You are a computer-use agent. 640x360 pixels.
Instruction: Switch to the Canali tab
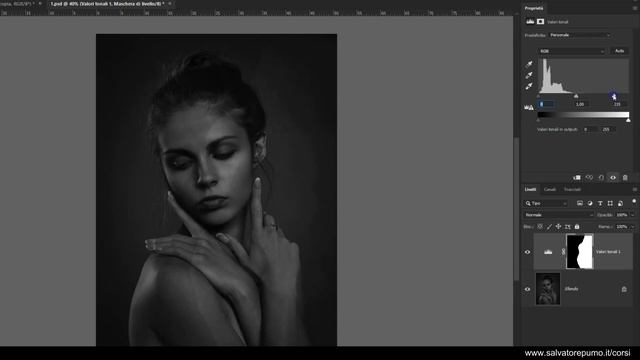[x=550, y=189]
